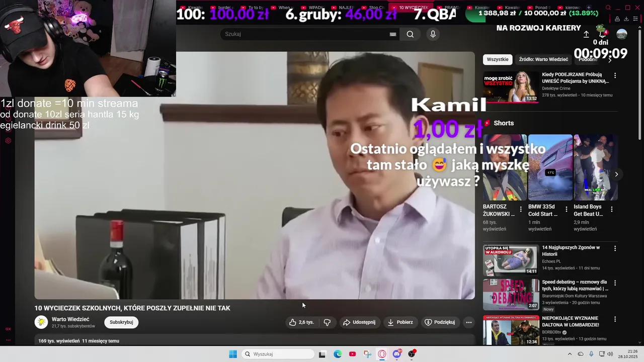Screen dimensions: 644x362
Task: Click the YouTube search magnifier button
Action: [410, 34]
